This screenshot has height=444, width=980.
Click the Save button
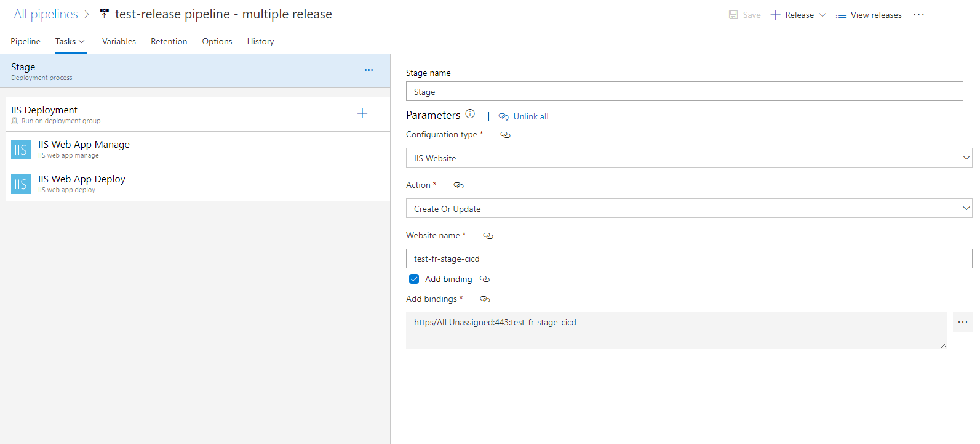(x=745, y=15)
